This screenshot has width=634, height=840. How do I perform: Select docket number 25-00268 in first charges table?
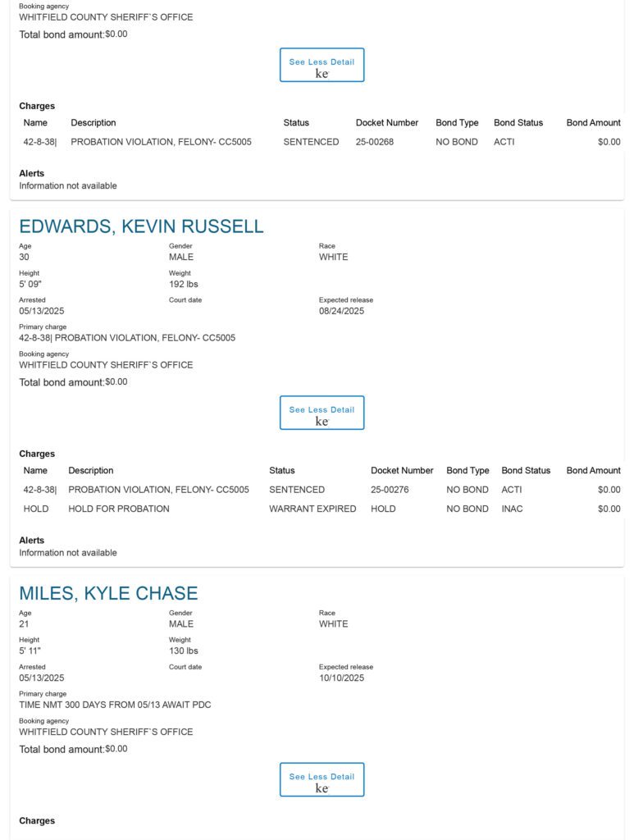[x=374, y=142]
